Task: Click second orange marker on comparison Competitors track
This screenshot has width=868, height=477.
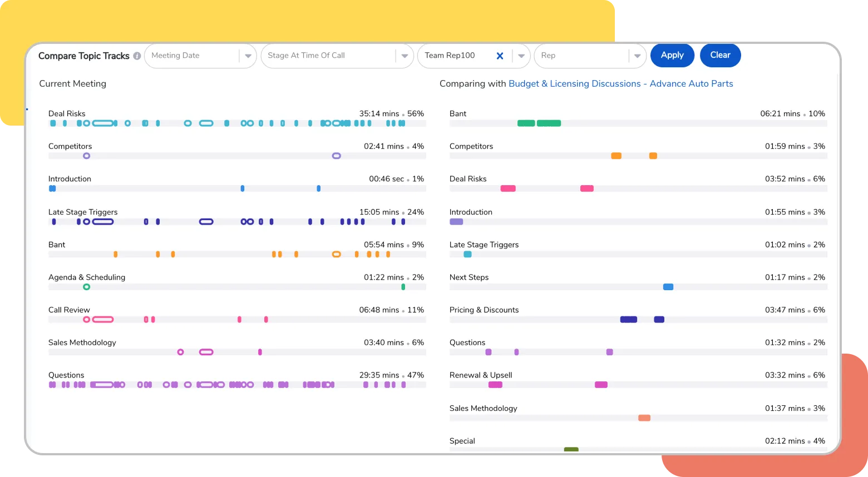Action: 653,156
